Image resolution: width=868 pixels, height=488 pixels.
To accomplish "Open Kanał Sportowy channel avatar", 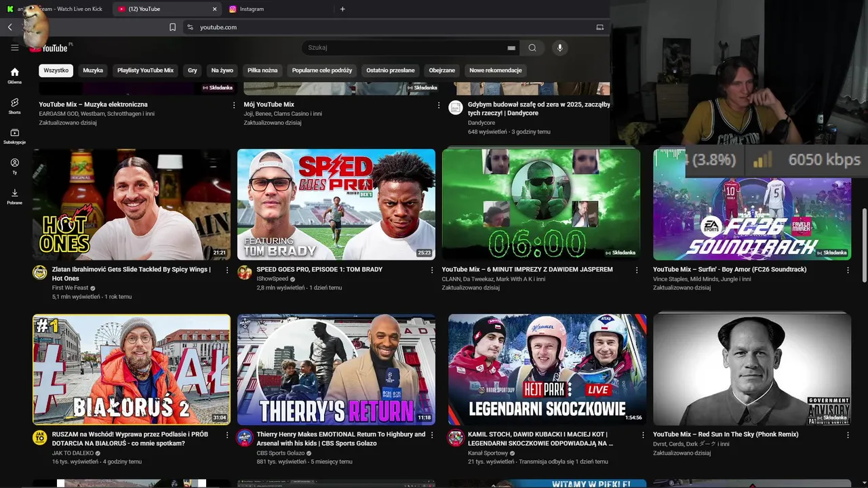I will (x=456, y=437).
